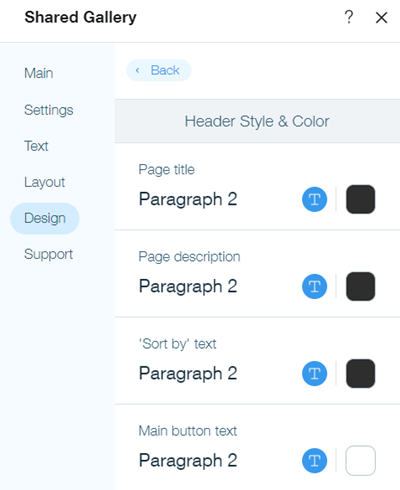Close the Shared Gallery panel
Viewport: 400px width, 490px height.
[x=381, y=18]
